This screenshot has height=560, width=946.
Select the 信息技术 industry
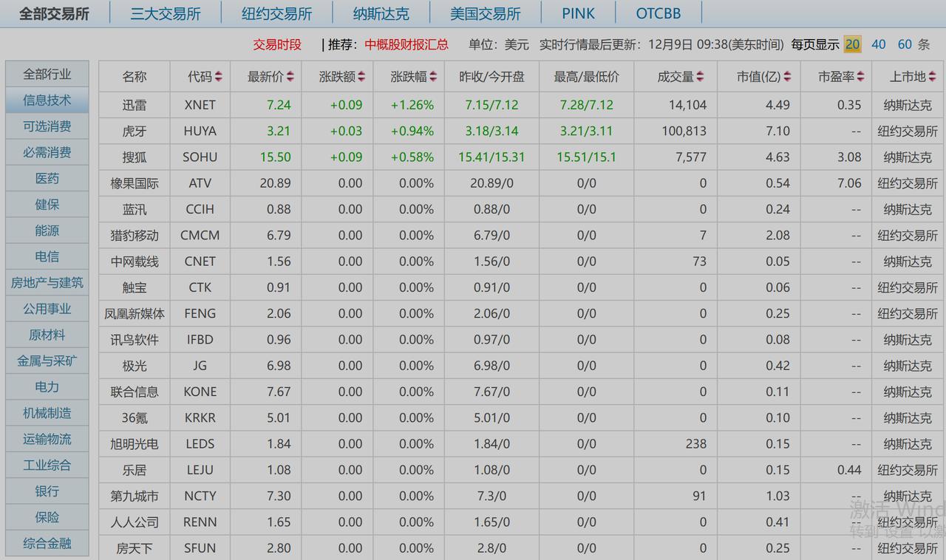47,100
